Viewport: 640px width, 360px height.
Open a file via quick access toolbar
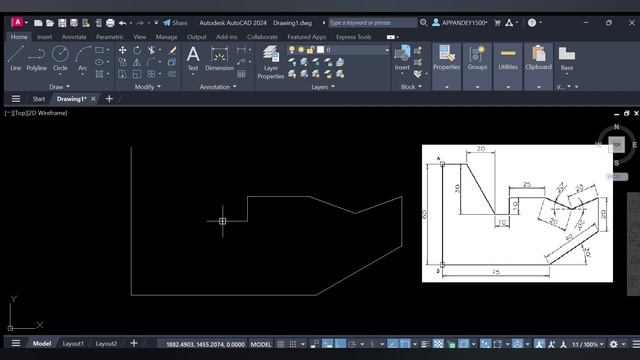pos(50,23)
